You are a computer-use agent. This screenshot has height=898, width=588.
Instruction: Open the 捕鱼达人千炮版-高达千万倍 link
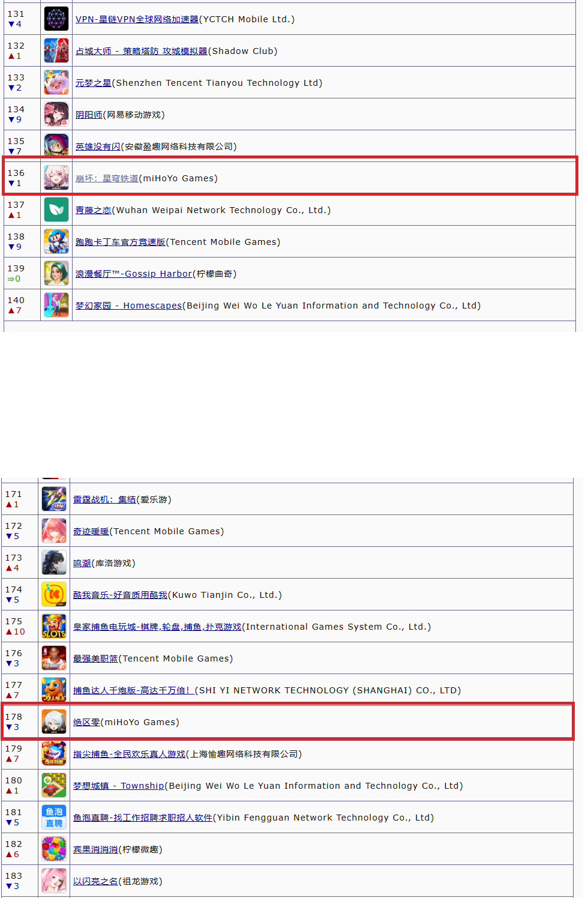pos(134,690)
